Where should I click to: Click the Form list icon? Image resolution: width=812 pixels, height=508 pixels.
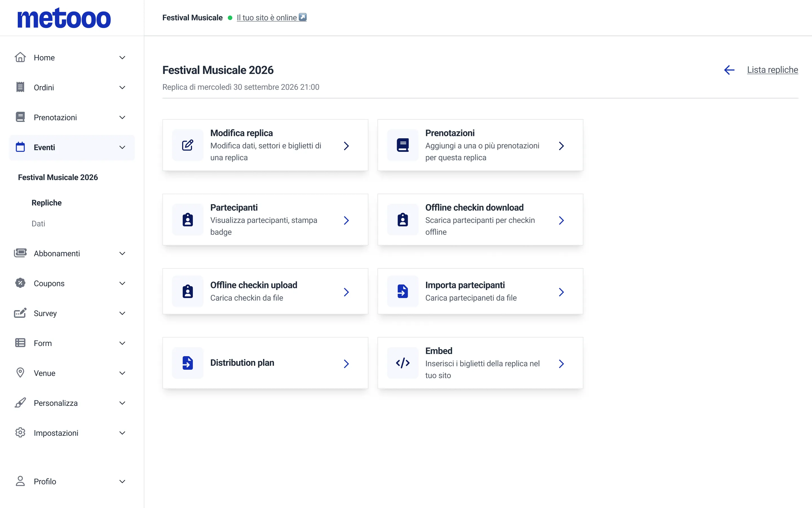click(x=20, y=343)
